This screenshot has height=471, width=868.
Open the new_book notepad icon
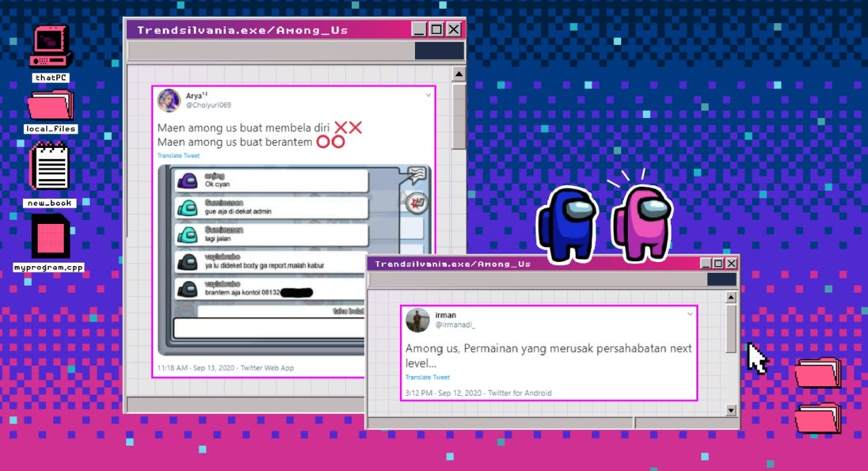pyautogui.click(x=50, y=166)
